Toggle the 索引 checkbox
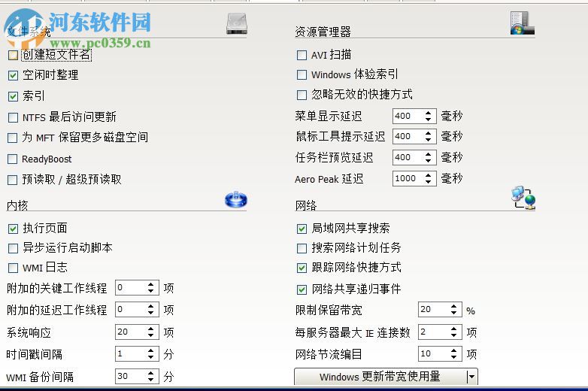The width and height of the screenshot is (588, 391). tap(13, 97)
